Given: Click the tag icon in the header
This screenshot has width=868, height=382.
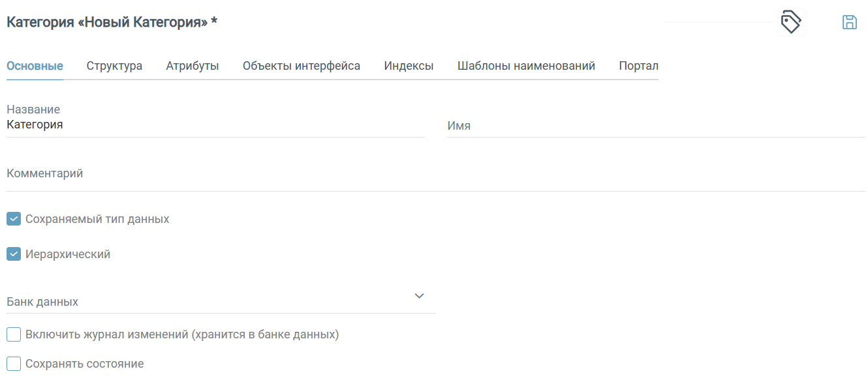Looking at the screenshot, I should tap(790, 22).
